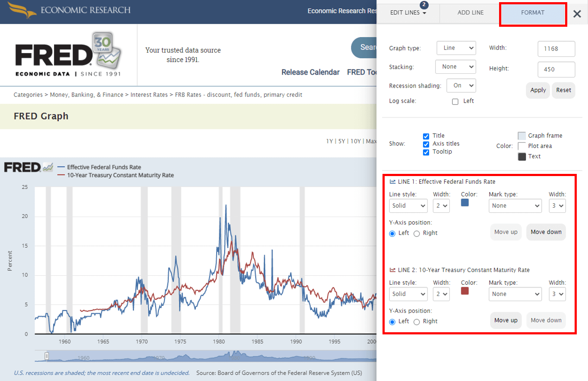Open the Recession shading dropdown
The height and width of the screenshot is (381, 588).
(461, 85)
